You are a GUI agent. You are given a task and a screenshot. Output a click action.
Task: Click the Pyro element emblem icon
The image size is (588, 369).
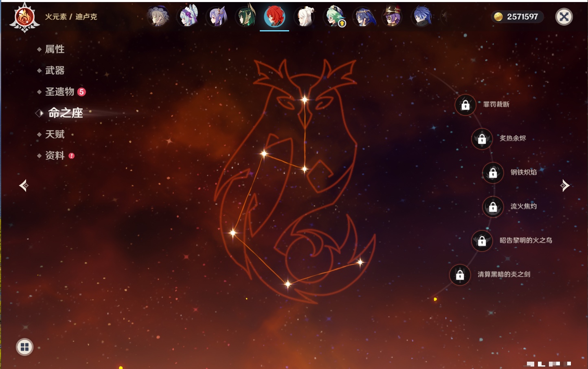click(24, 18)
